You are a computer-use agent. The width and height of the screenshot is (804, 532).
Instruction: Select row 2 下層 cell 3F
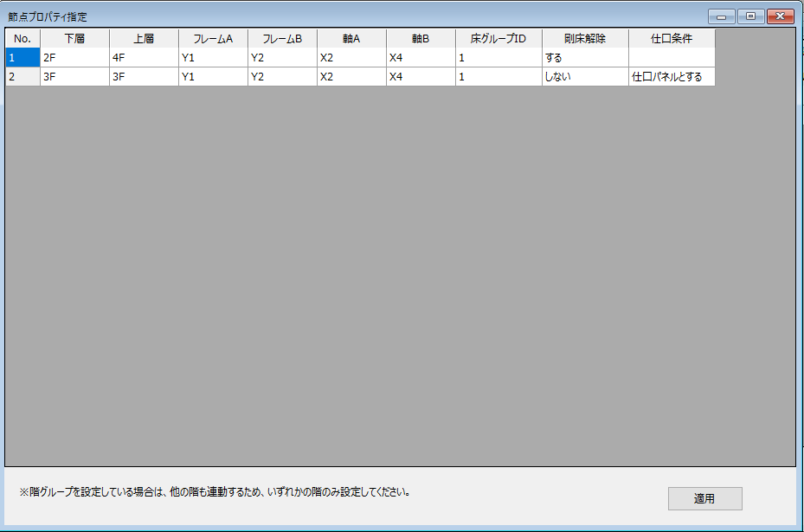pos(75,76)
